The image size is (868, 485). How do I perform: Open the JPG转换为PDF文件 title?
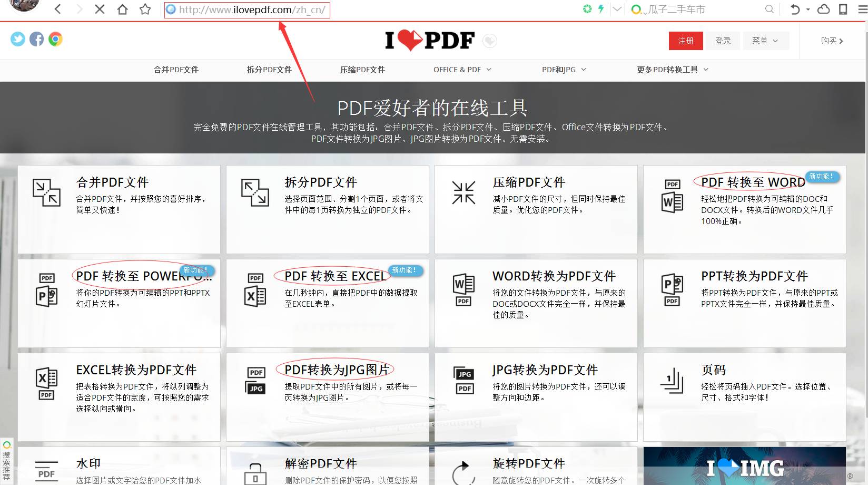pos(545,370)
